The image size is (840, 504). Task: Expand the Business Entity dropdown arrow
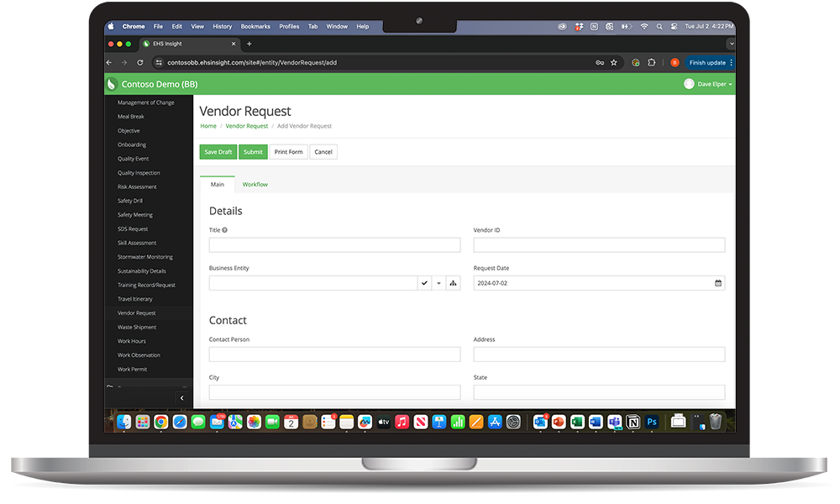pyautogui.click(x=438, y=283)
